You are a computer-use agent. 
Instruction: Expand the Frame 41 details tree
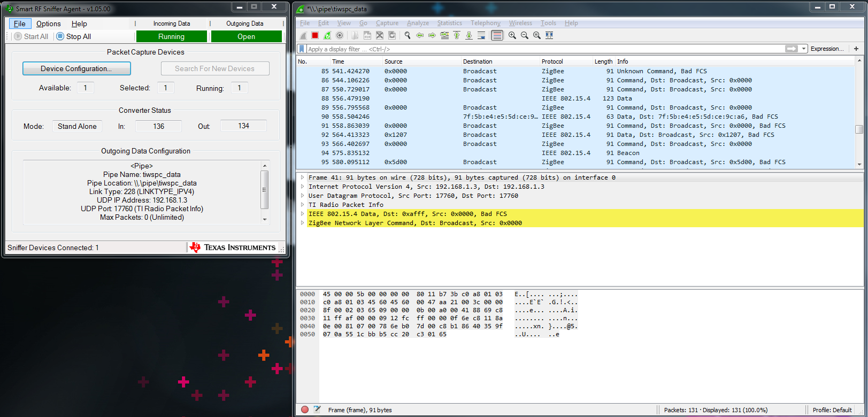point(303,177)
